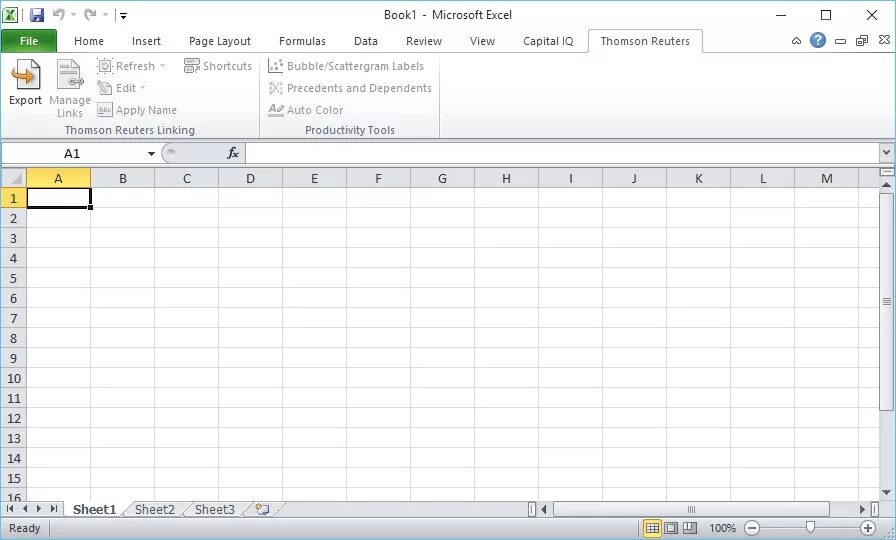896x540 pixels.
Task: Select the Sheet3 worksheet tab
Action: click(214, 509)
